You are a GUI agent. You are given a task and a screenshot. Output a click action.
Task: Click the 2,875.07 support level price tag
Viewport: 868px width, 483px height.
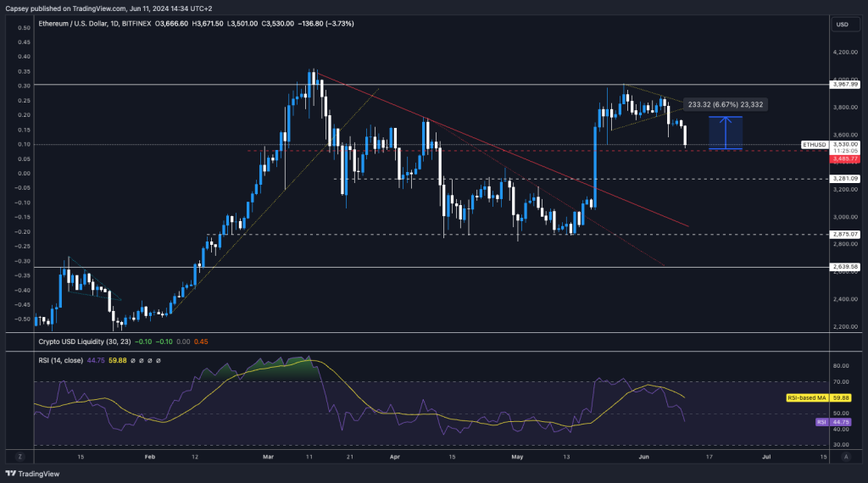[x=846, y=234]
